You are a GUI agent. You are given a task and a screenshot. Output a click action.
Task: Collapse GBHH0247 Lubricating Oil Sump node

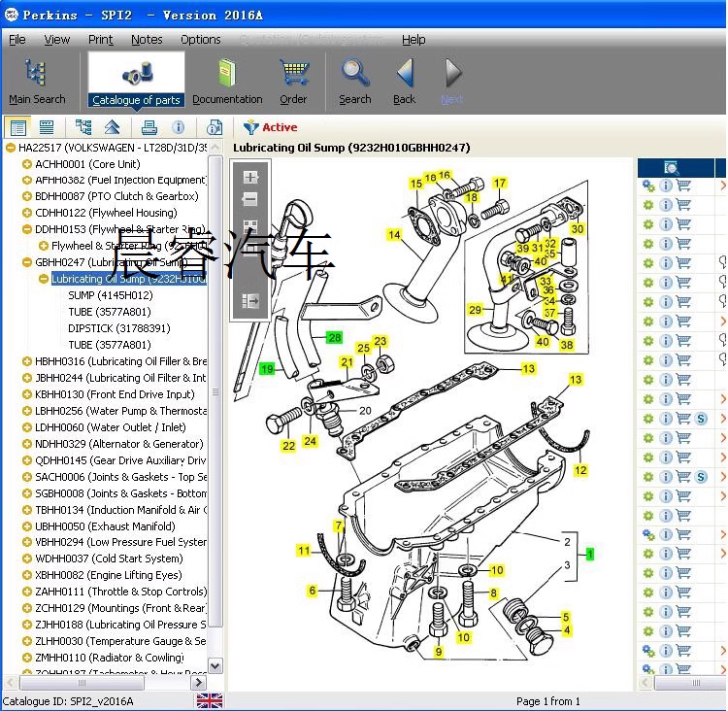click(x=27, y=262)
